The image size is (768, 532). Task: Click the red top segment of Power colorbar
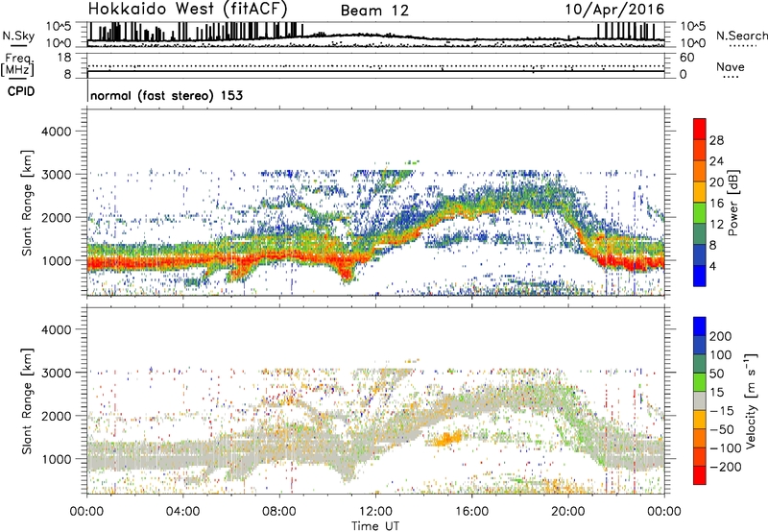click(700, 129)
